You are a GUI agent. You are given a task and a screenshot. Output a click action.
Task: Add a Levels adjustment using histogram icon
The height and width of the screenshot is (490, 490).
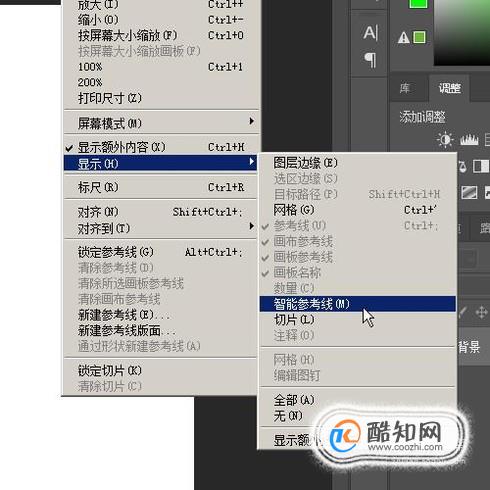pyautogui.click(x=469, y=140)
